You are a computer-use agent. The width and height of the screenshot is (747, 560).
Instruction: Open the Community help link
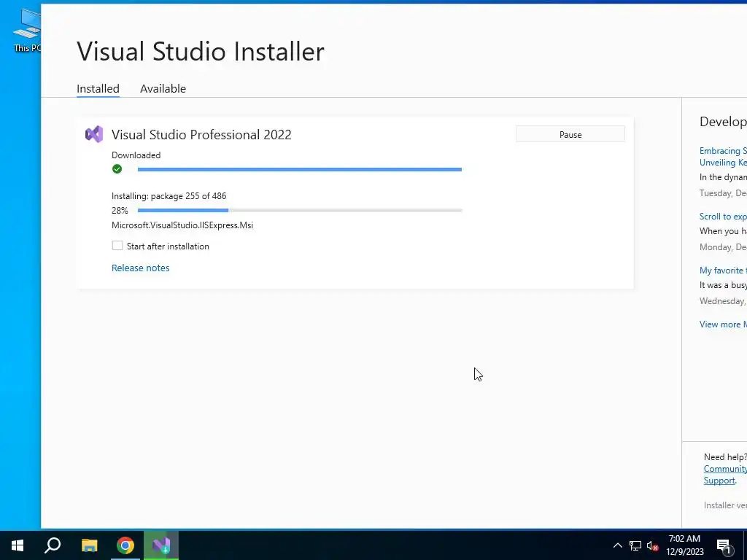(725, 469)
